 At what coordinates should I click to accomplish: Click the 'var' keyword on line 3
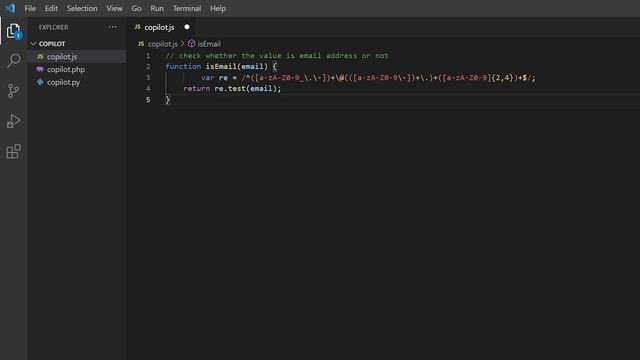click(208, 78)
